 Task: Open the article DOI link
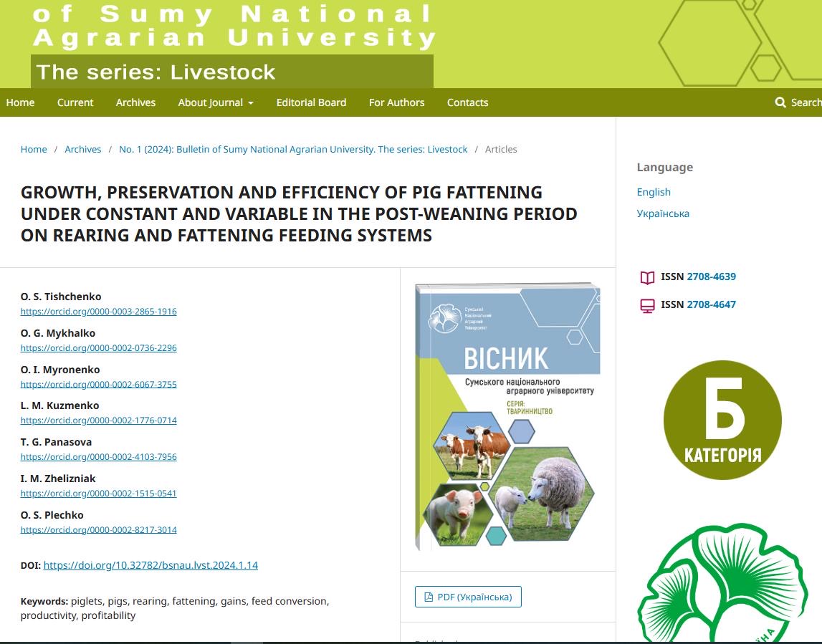coord(150,565)
